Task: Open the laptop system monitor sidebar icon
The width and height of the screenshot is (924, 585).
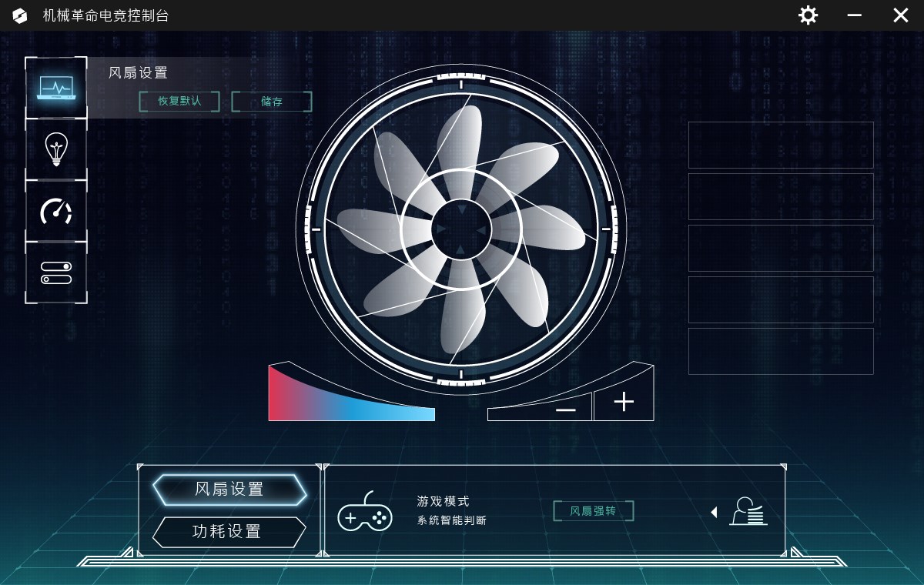Action: click(x=56, y=88)
